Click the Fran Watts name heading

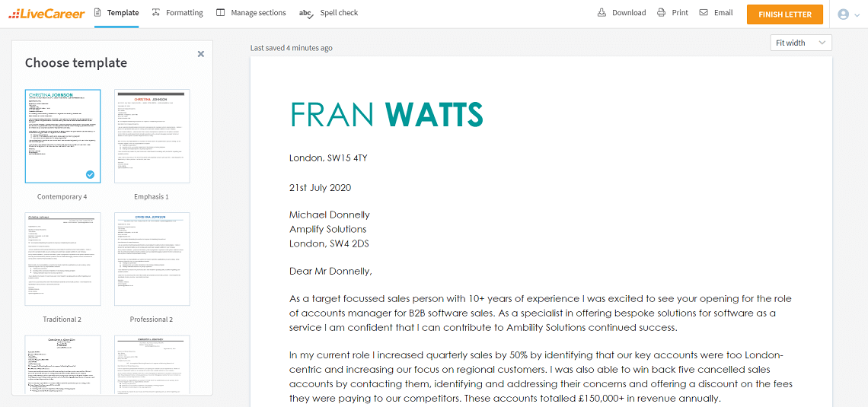(x=387, y=115)
